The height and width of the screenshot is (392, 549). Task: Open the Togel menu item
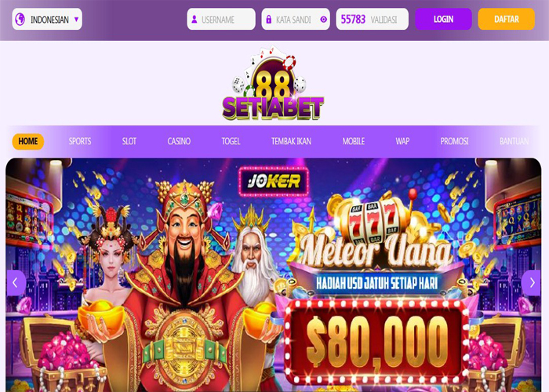pyautogui.click(x=231, y=141)
